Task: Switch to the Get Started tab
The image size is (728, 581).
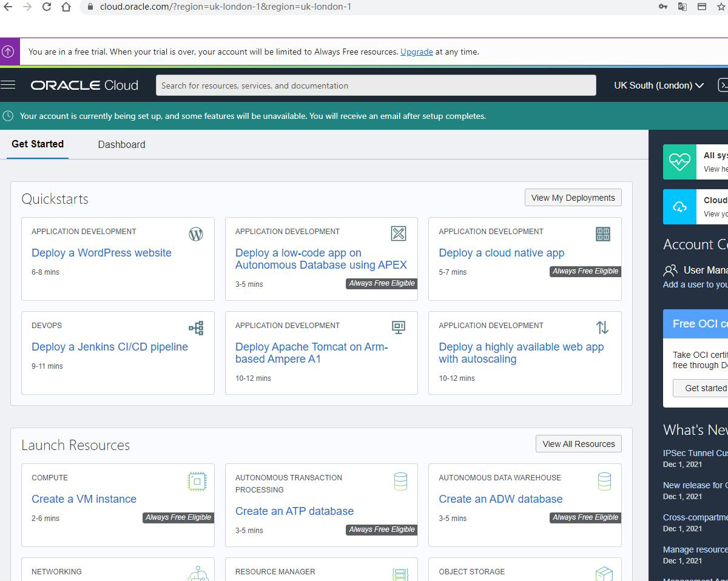Action: point(38,144)
